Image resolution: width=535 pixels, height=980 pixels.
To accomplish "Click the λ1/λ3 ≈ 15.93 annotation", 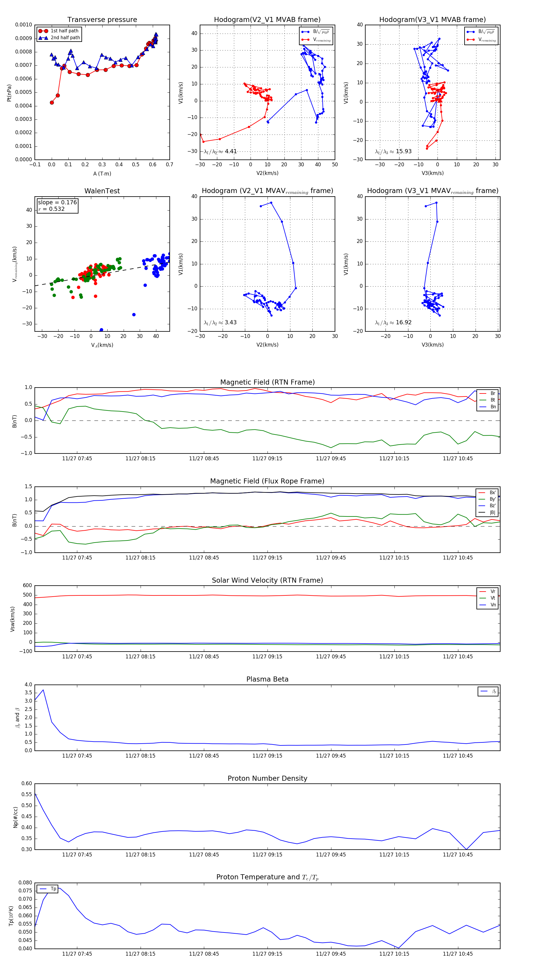I will tap(393, 151).
